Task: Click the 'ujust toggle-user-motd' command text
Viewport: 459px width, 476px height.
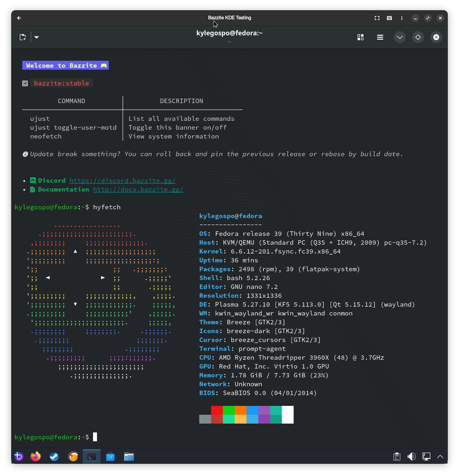Action: click(x=73, y=127)
